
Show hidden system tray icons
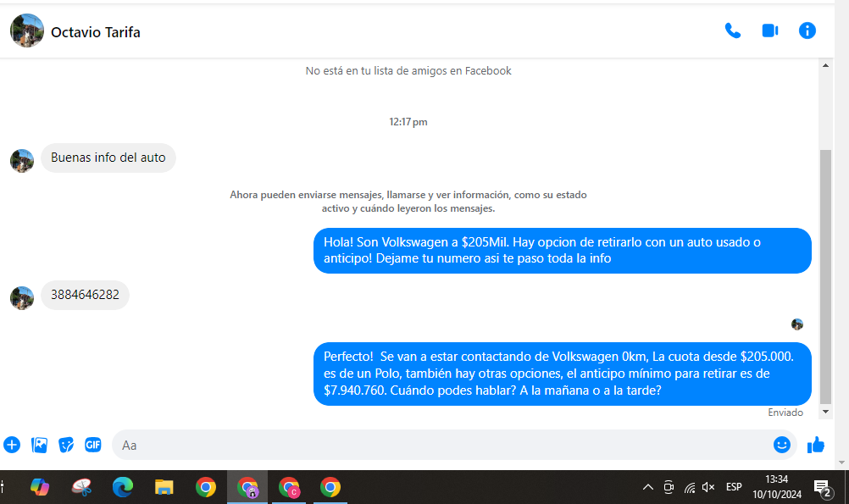[x=648, y=487]
